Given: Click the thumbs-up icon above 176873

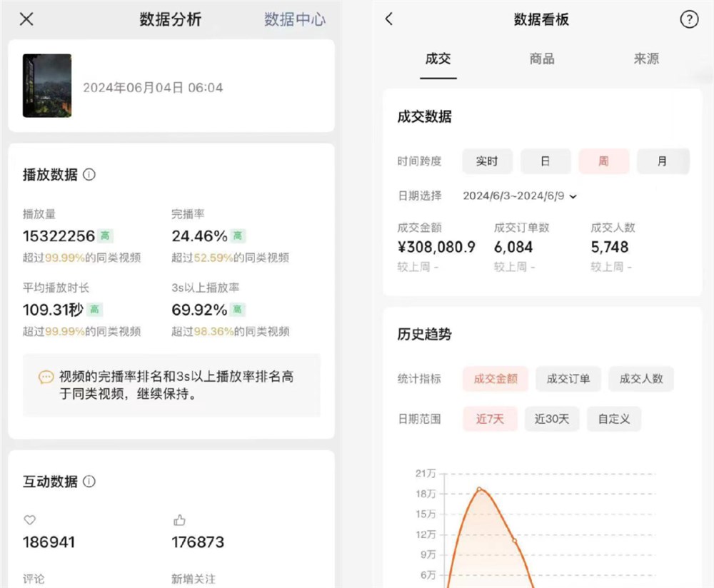Looking at the screenshot, I should point(179,520).
